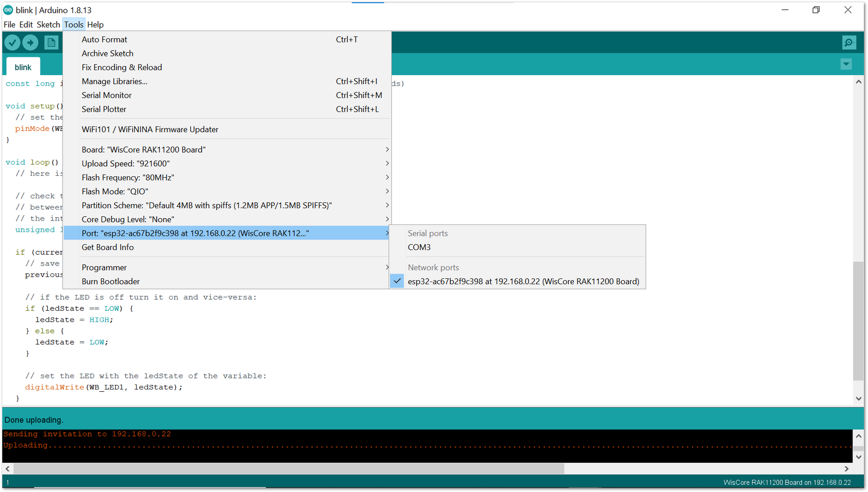Viewport: 868px width, 492px height.
Task: Open Manage Libraries...
Action: coord(227,82)
